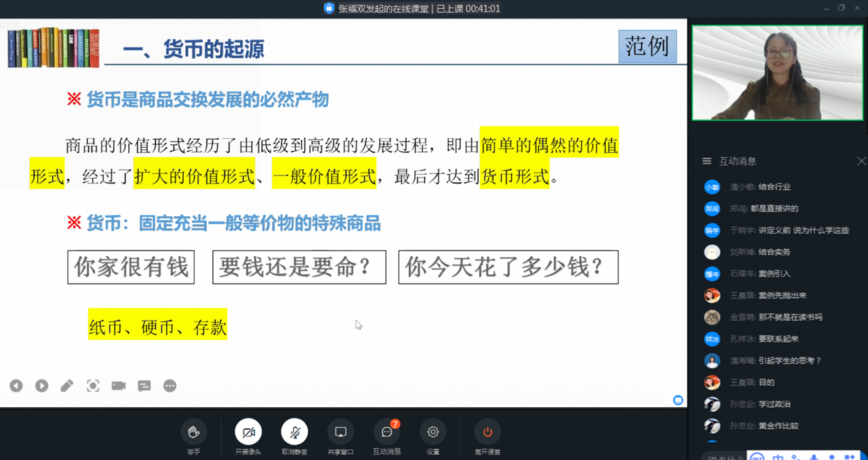Open more options (three dots) on slide
This screenshot has width=868, height=460.
[x=170, y=385]
